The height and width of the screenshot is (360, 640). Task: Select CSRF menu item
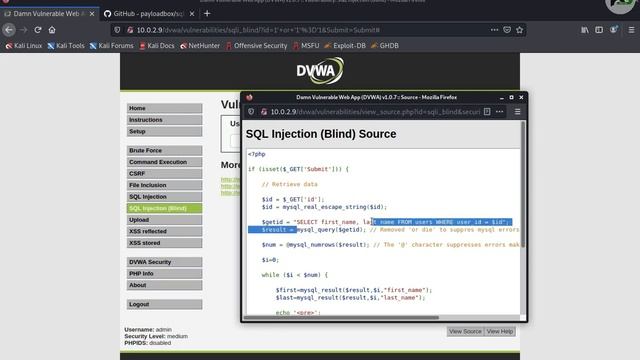click(164, 173)
